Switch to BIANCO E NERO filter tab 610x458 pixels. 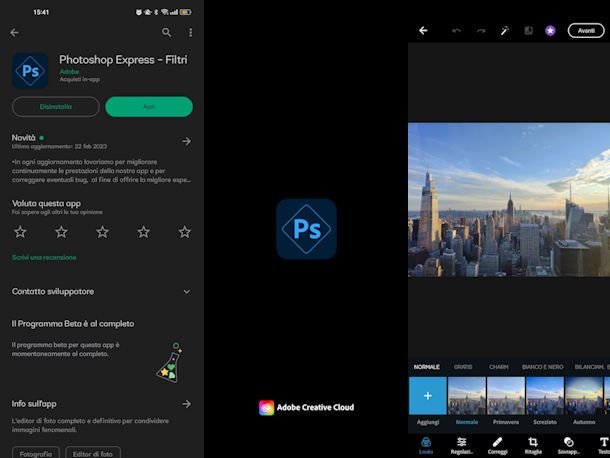coord(543,367)
